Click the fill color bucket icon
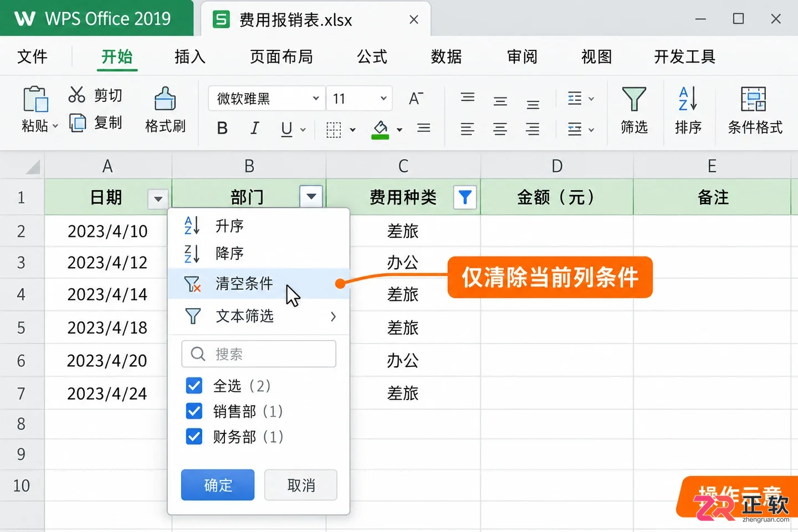The height and width of the screenshot is (532, 798). 380,130
